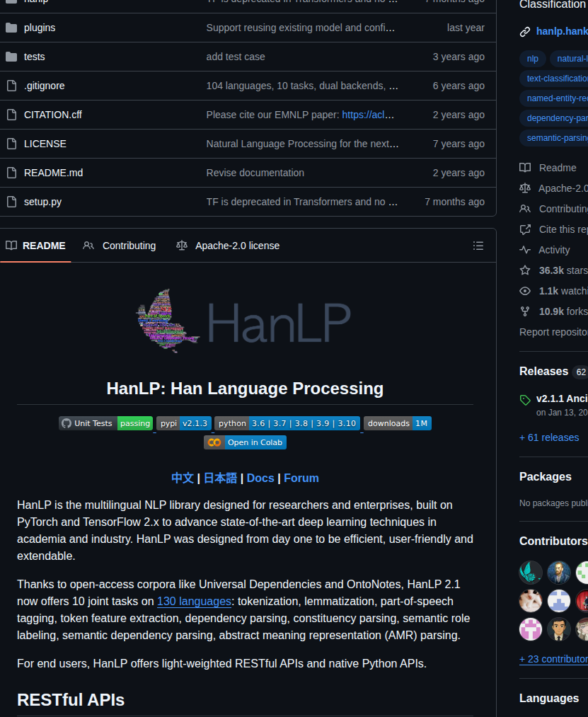Open the 'Revise documentation' commit message
This screenshot has width=588, height=717.
255,173
